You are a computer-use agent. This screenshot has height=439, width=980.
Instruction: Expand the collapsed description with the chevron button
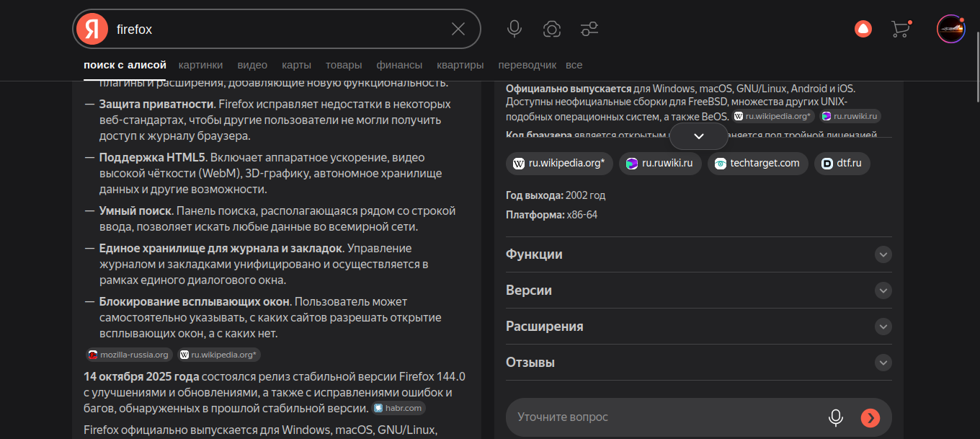click(x=698, y=136)
